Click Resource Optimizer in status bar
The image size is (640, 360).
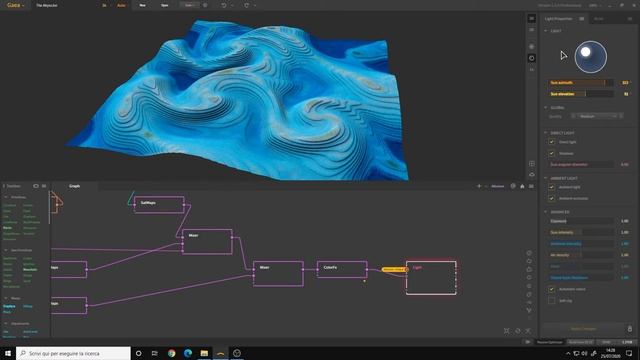[x=550, y=342]
